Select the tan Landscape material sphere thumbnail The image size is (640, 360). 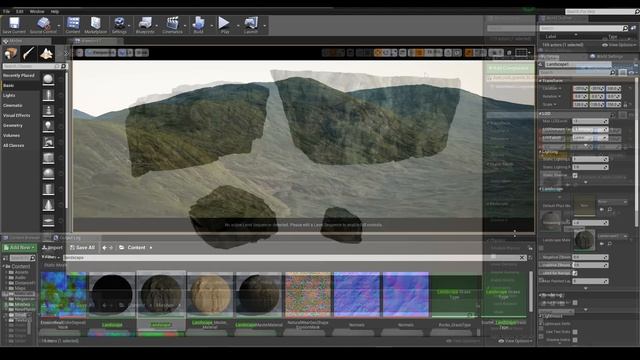(x=210, y=295)
